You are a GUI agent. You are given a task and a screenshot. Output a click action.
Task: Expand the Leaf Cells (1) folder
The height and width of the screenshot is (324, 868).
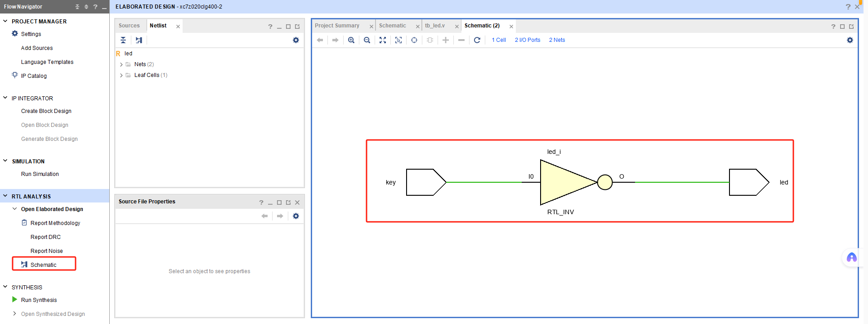pyautogui.click(x=121, y=75)
